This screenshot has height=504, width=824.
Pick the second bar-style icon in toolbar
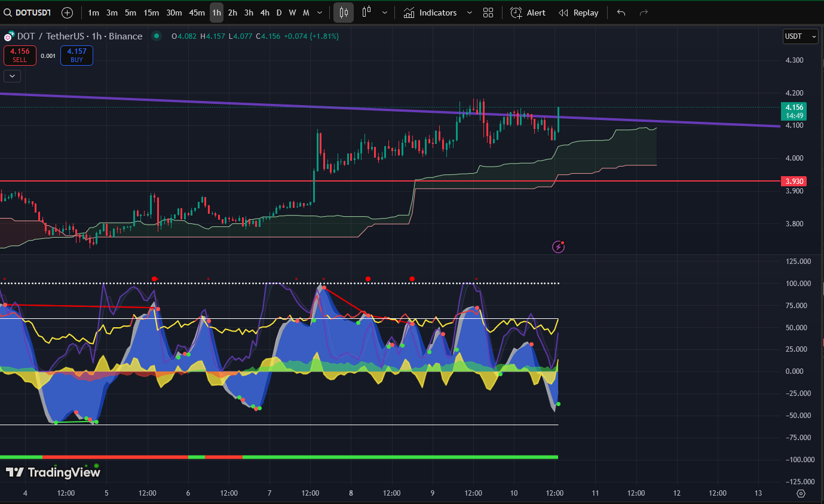pos(366,13)
